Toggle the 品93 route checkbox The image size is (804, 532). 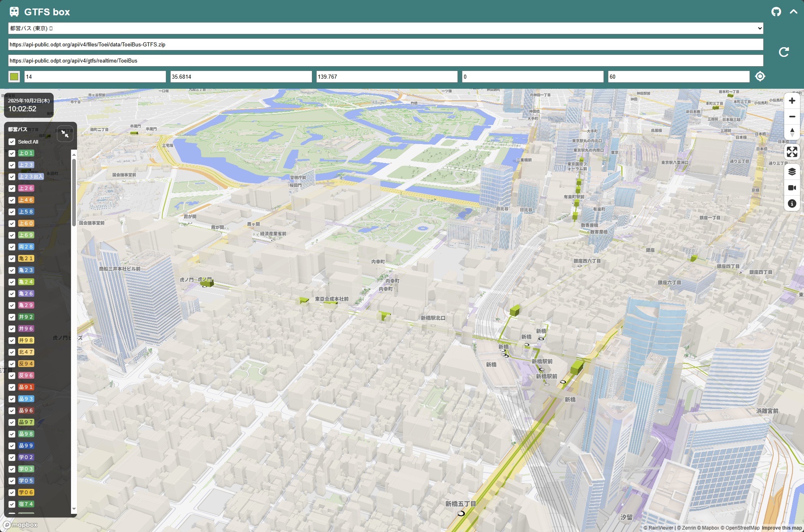(x=12, y=399)
